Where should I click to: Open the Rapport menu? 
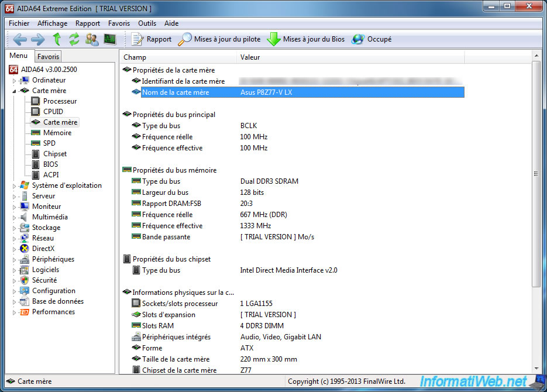click(88, 23)
